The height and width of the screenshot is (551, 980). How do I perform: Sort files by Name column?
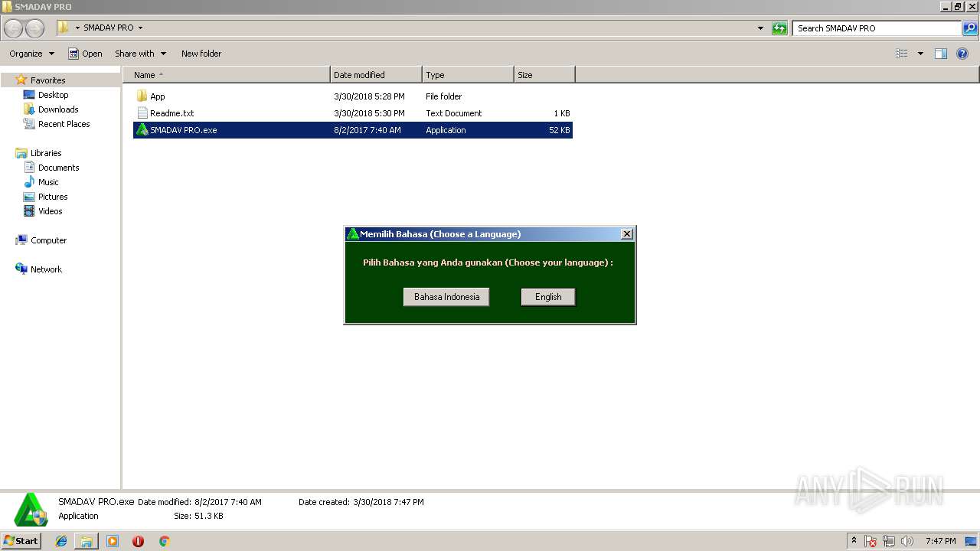pyautogui.click(x=226, y=75)
